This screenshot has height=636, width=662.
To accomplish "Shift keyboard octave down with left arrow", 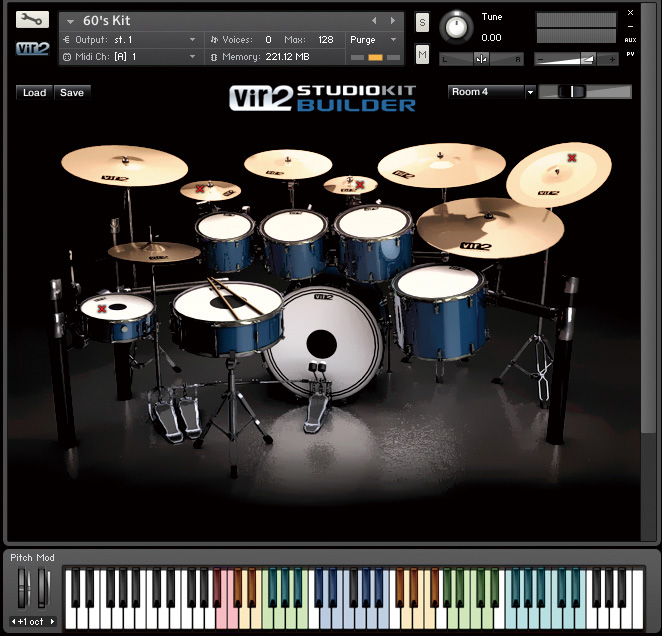I will click(x=13, y=621).
